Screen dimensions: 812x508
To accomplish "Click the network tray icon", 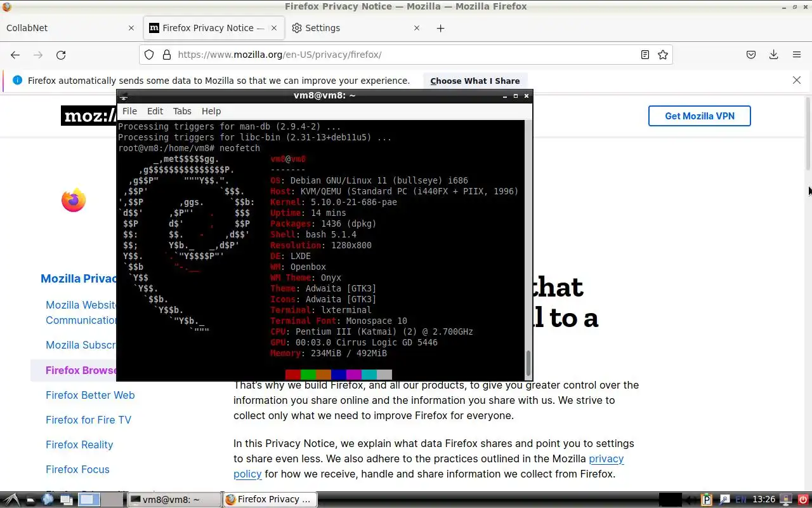I will 724,500.
